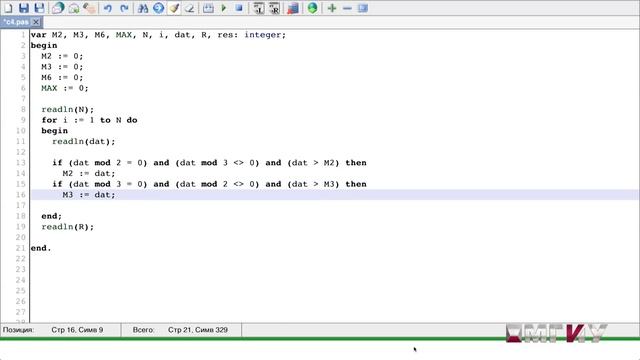
Task: Stop execution with the blue square icon
Action: coord(239,8)
